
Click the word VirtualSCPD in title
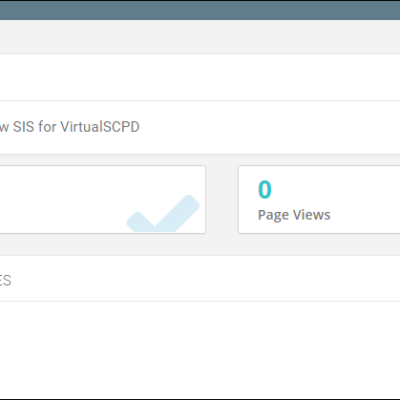[x=100, y=127]
